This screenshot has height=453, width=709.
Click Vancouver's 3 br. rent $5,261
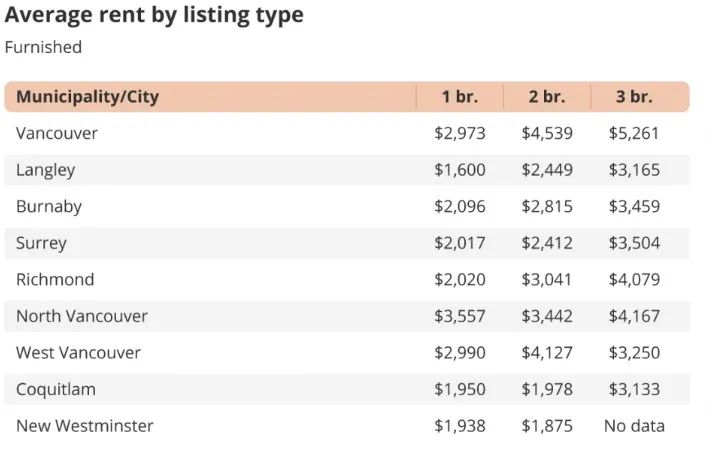[634, 133]
